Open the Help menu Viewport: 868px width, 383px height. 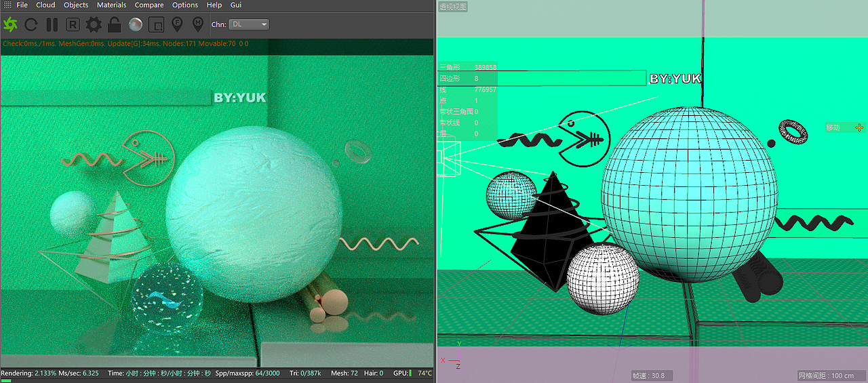pyautogui.click(x=214, y=5)
